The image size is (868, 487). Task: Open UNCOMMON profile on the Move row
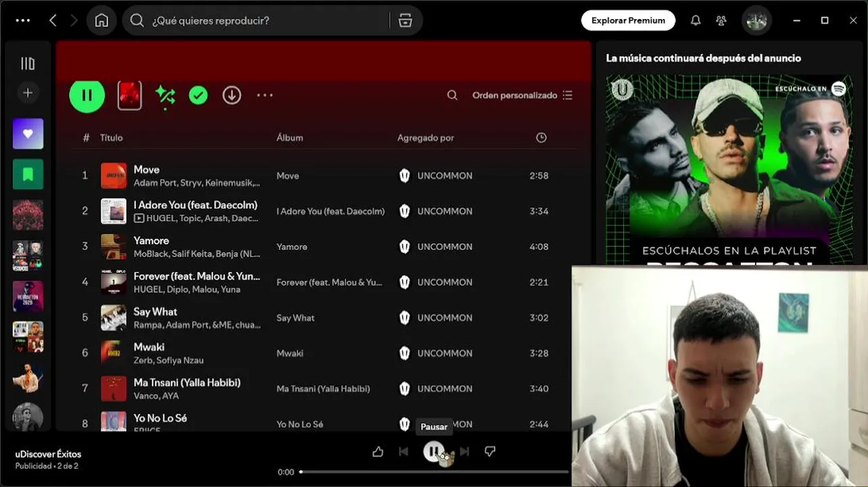click(x=444, y=176)
